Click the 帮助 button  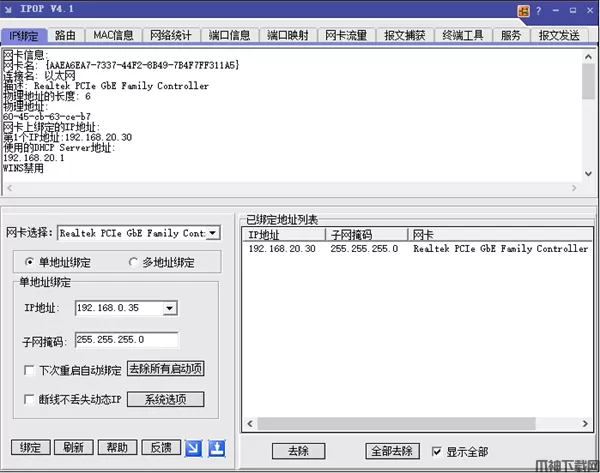(117, 447)
